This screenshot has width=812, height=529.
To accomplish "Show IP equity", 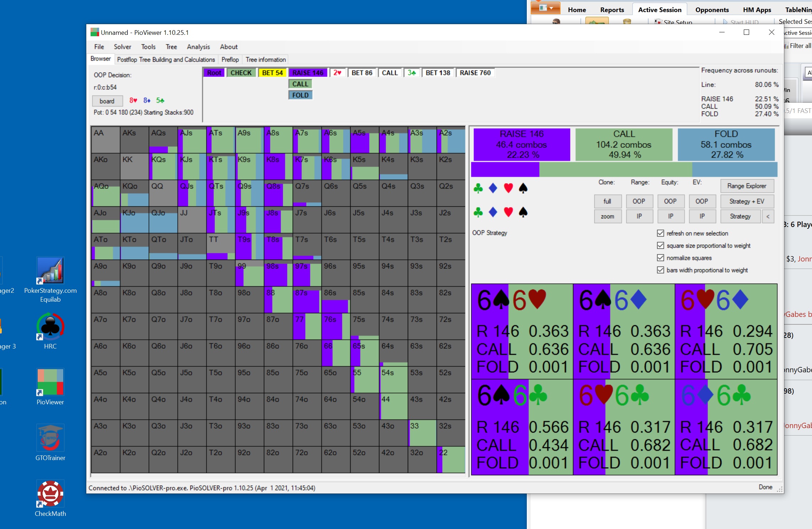I will (x=671, y=216).
